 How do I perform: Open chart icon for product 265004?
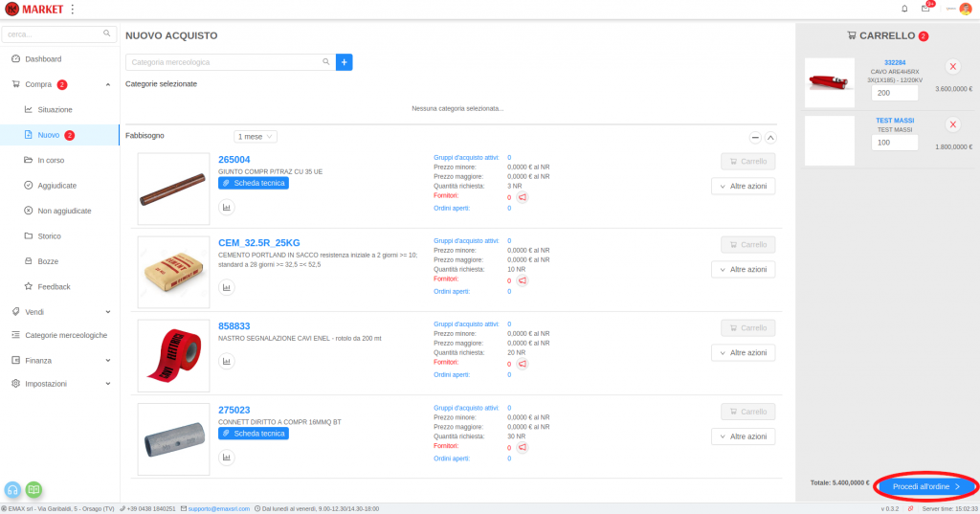point(227,207)
